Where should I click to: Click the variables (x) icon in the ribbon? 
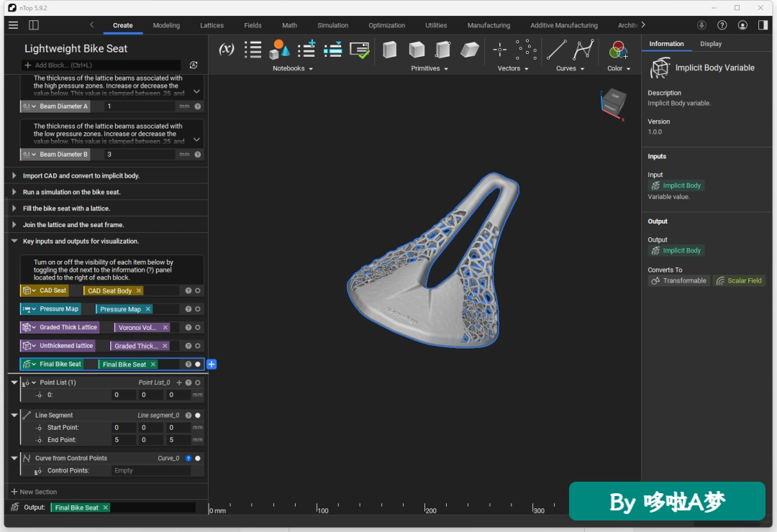[227, 49]
